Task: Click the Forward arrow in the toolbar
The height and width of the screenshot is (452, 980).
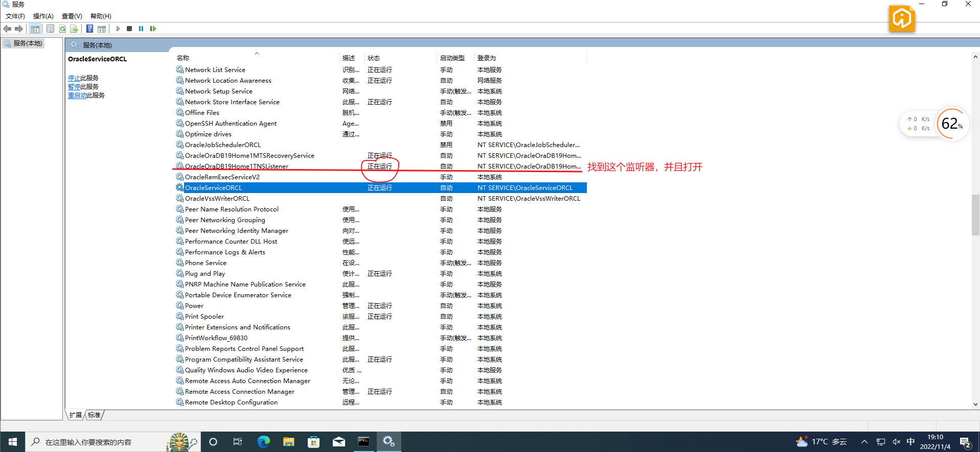Action: coord(19,29)
